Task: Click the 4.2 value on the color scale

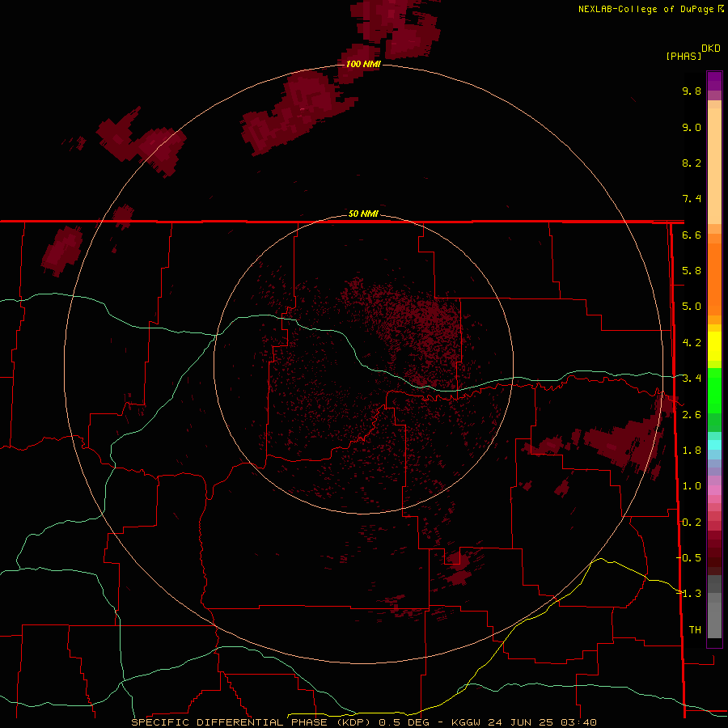Action: point(692,343)
